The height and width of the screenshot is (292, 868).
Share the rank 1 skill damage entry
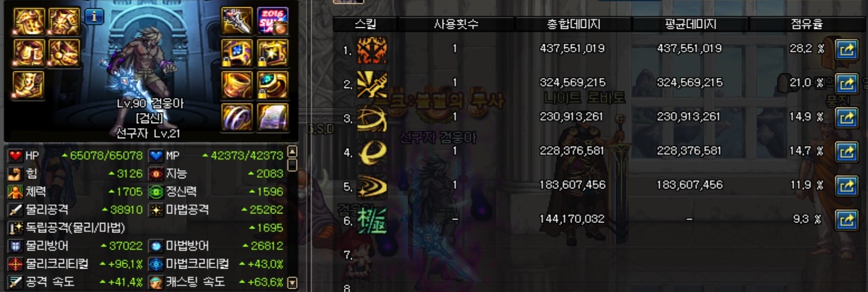click(x=846, y=50)
